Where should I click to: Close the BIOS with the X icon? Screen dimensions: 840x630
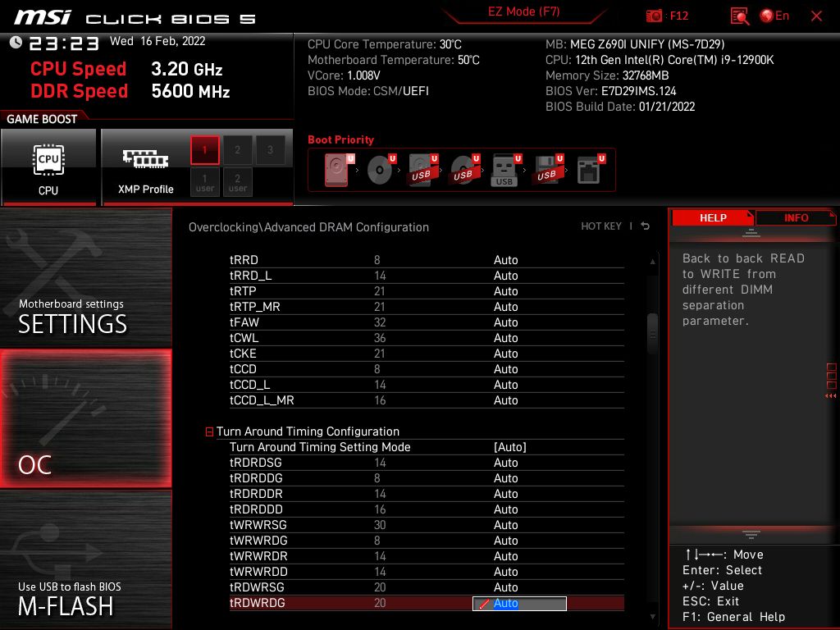(x=816, y=16)
